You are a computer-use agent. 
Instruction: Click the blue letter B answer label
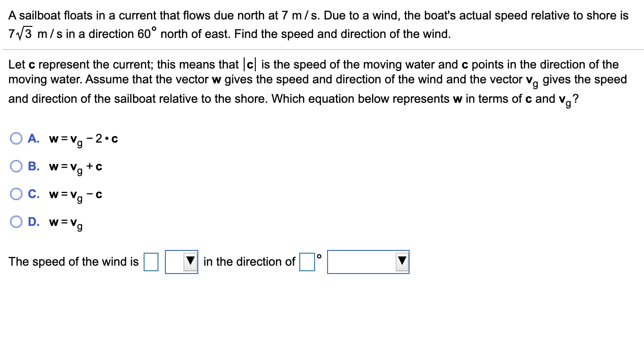pos(34,166)
